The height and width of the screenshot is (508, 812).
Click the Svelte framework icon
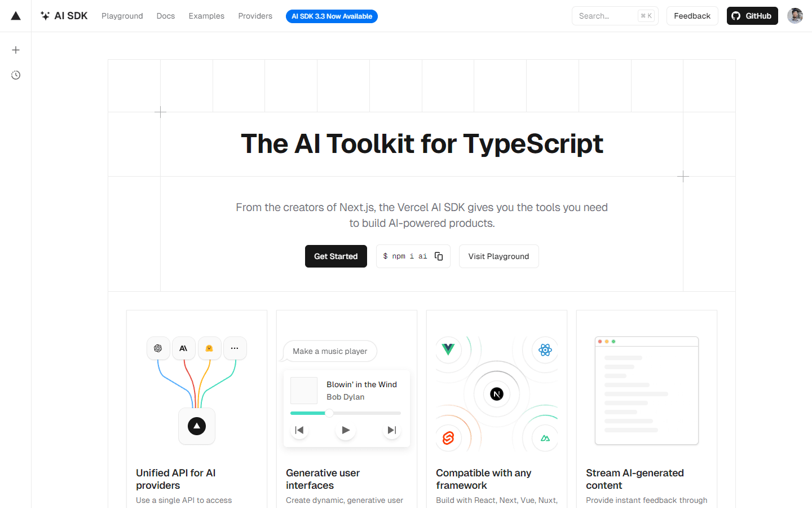pos(448,438)
